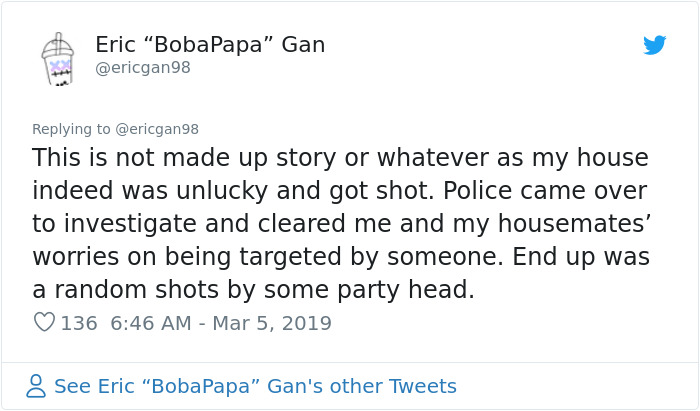Click the person silhouette icon in footer
700x411 pixels.
pos(36,386)
